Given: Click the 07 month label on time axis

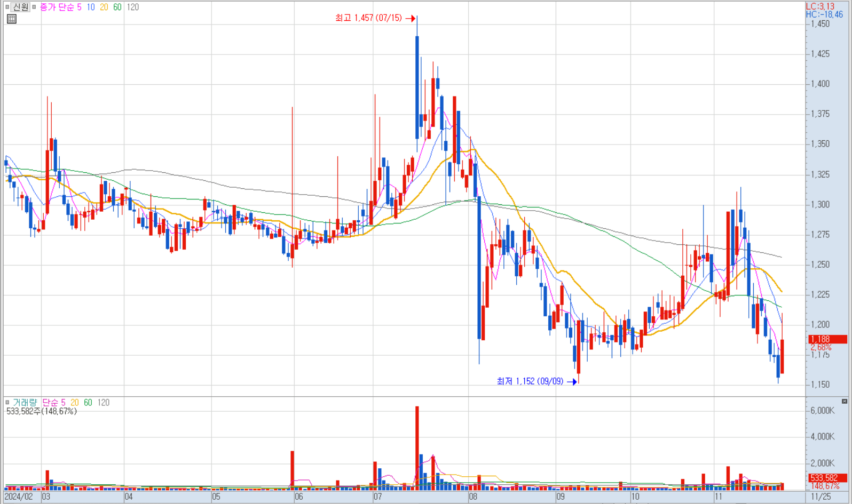Looking at the screenshot, I should (x=377, y=497).
